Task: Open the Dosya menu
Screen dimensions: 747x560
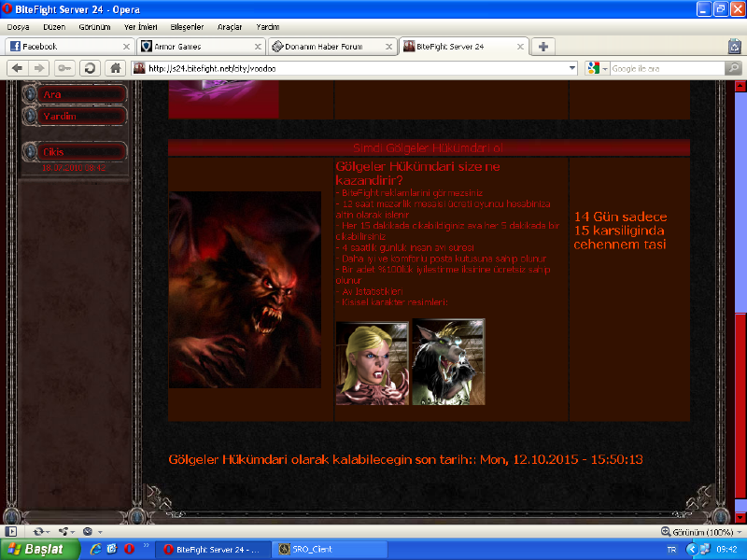Action: coord(18,27)
